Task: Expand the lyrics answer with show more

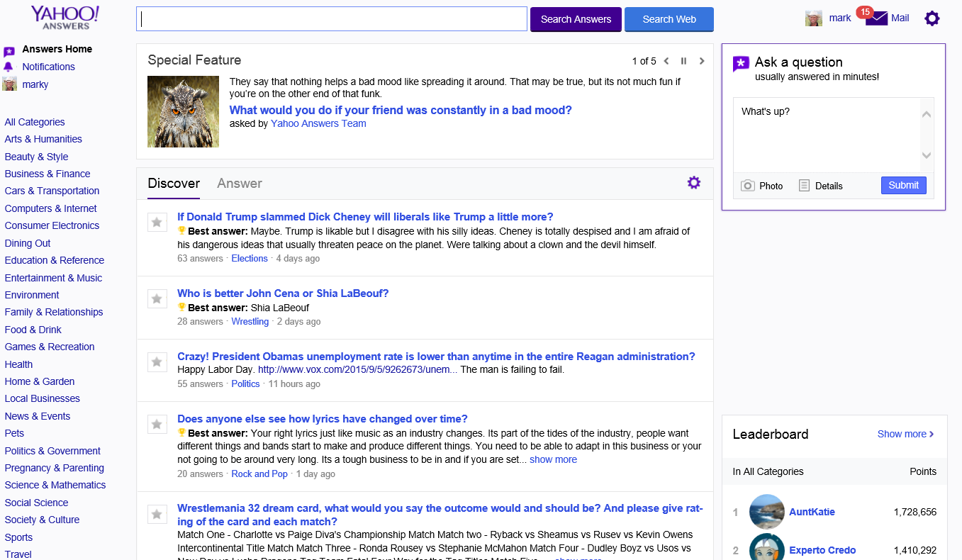Action: 553,459
